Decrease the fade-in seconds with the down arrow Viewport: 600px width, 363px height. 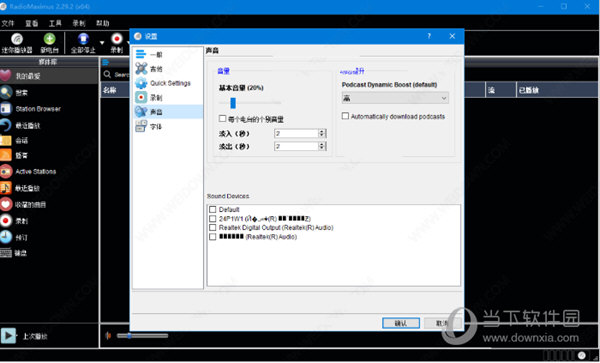322,136
